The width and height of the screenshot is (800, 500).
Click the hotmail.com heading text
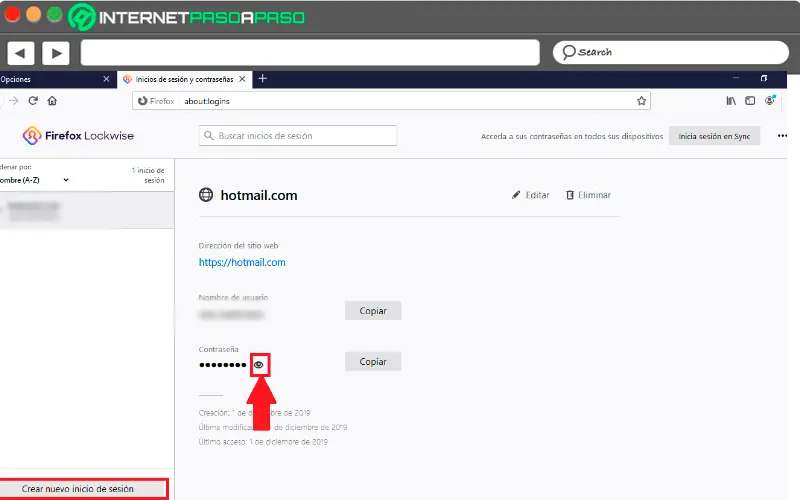coord(259,195)
